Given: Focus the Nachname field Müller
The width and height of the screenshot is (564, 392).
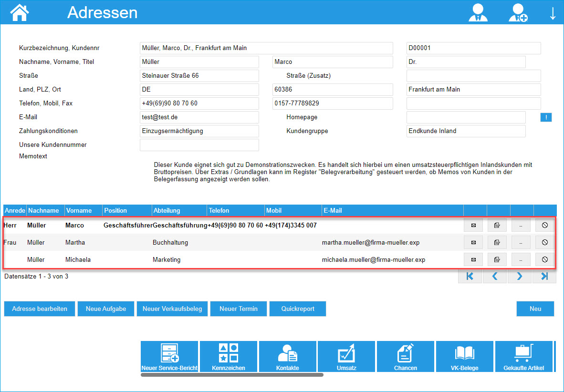Looking at the screenshot, I should (199, 62).
